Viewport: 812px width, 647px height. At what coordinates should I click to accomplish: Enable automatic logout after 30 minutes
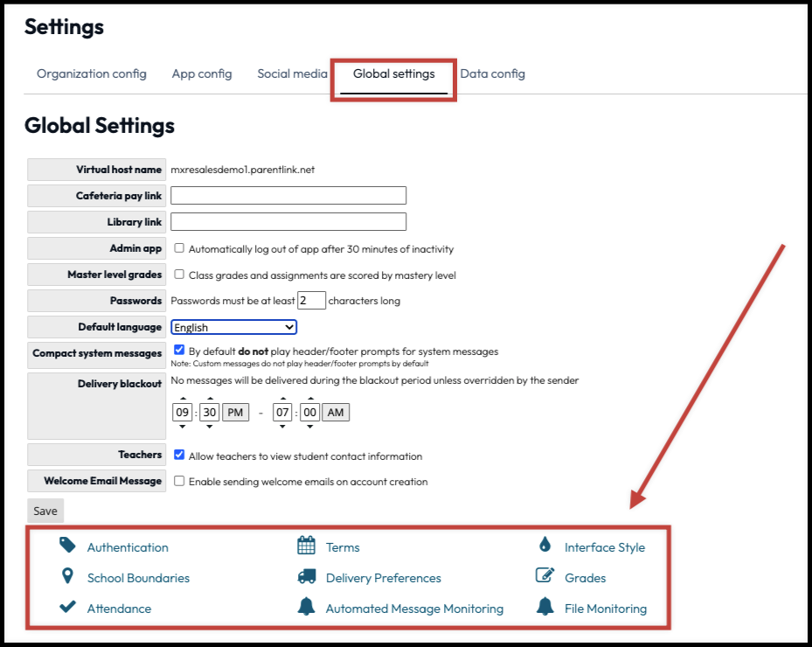[x=179, y=247]
